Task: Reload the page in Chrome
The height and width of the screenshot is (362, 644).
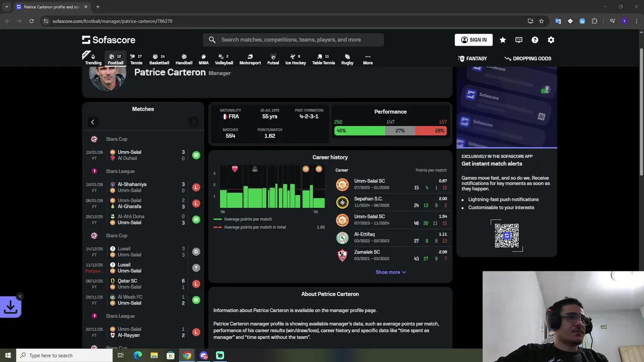Action: [31, 21]
